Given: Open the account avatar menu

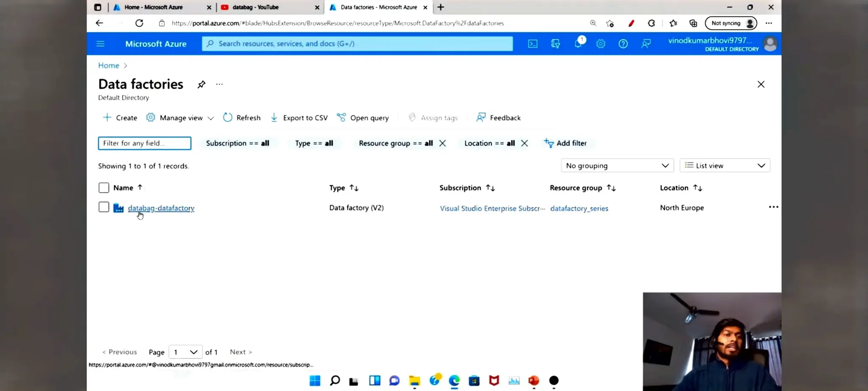Looking at the screenshot, I should (x=770, y=44).
